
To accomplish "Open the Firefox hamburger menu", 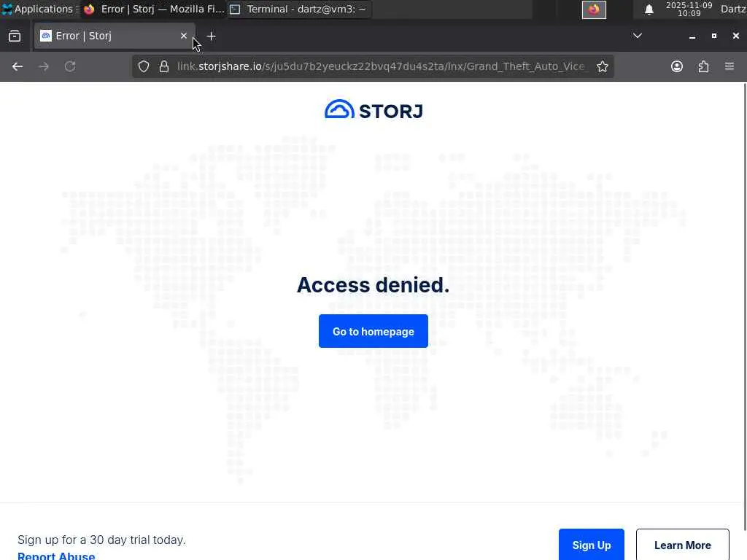I will click(729, 66).
